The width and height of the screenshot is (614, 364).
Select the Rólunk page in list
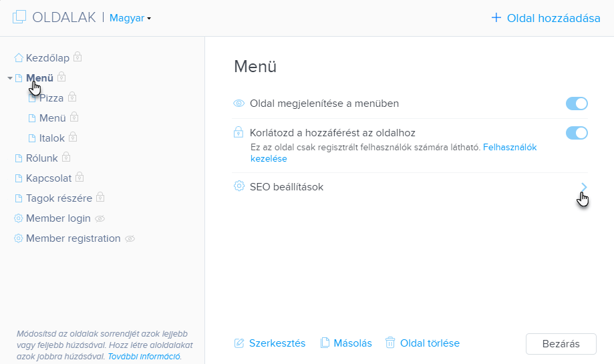(41, 158)
